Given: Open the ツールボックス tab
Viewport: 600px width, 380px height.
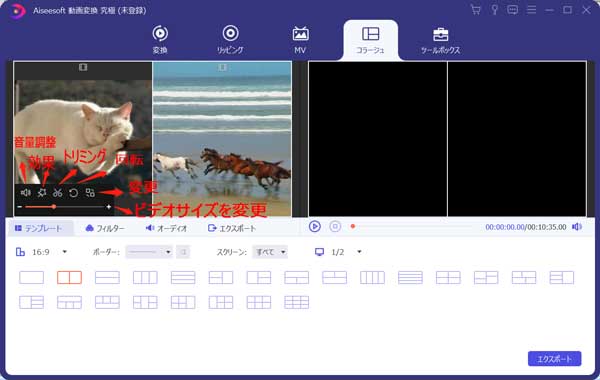Looking at the screenshot, I should 441,40.
